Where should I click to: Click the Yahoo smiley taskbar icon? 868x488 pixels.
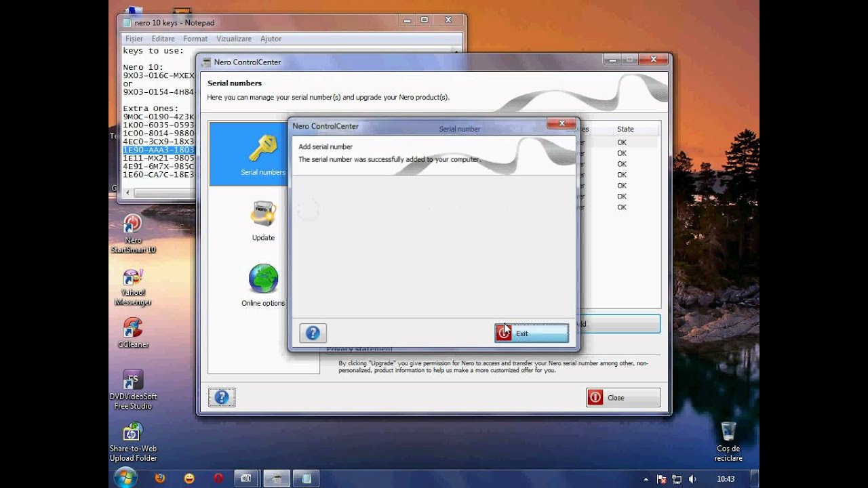click(189, 479)
